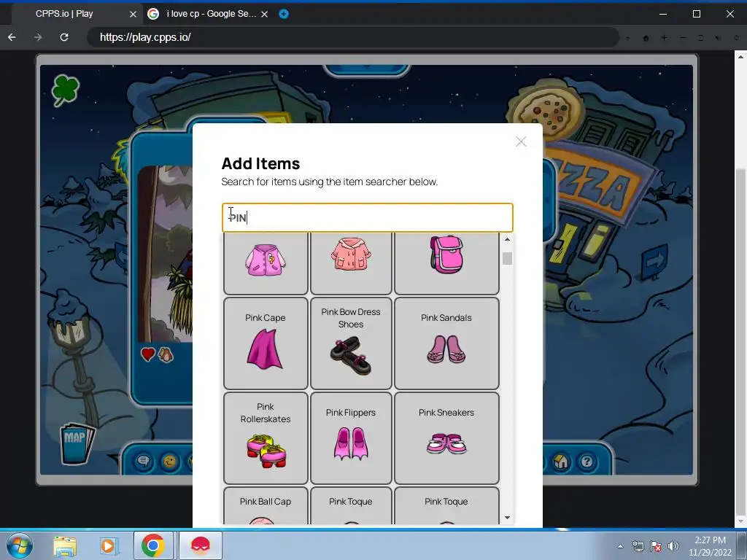The width and height of the screenshot is (747, 560).
Task: Select the Pink Cape item
Action: click(266, 343)
